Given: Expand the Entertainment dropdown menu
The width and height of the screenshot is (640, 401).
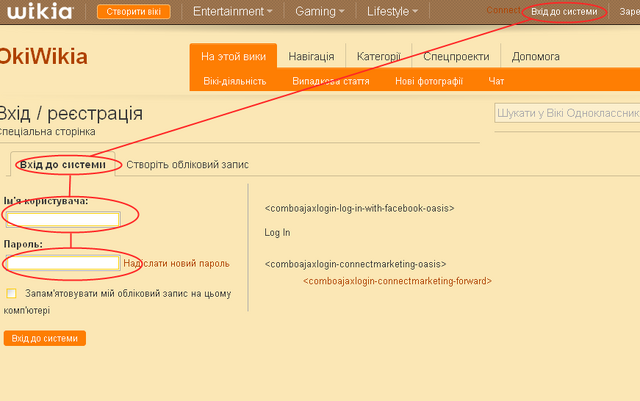Looking at the screenshot, I should tap(232, 11).
